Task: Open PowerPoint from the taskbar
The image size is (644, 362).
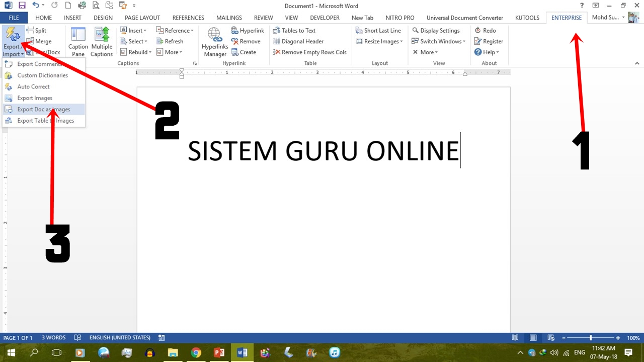Action: pyautogui.click(x=219, y=352)
